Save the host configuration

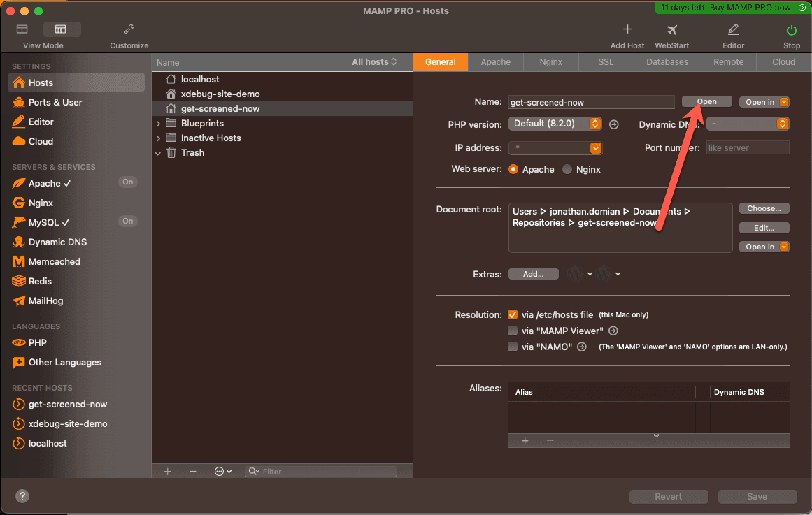point(757,496)
